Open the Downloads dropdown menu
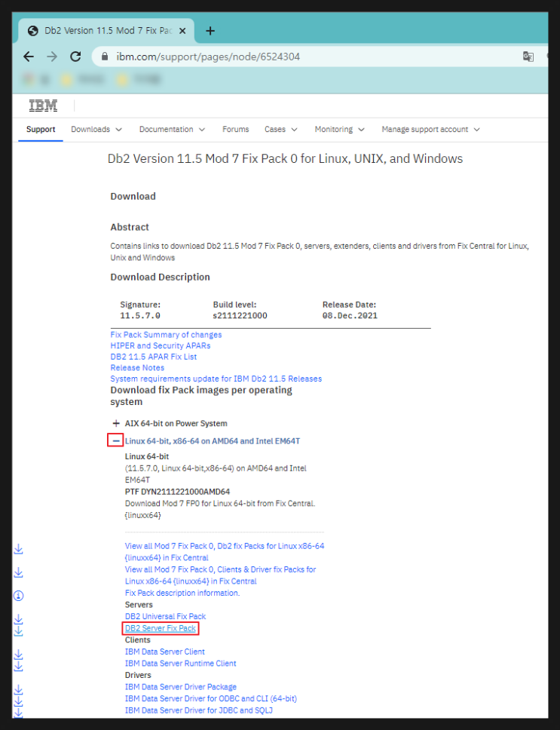The image size is (560, 730). coord(96,130)
